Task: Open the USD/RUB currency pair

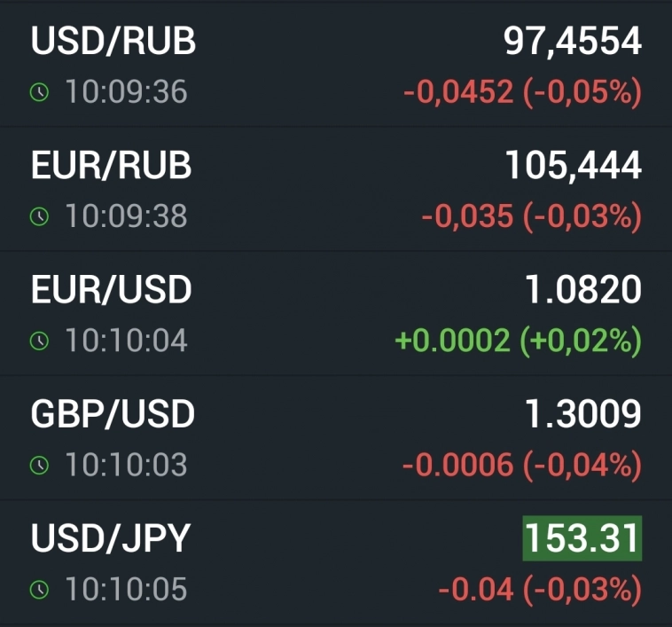Action: [x=113, y=42]
